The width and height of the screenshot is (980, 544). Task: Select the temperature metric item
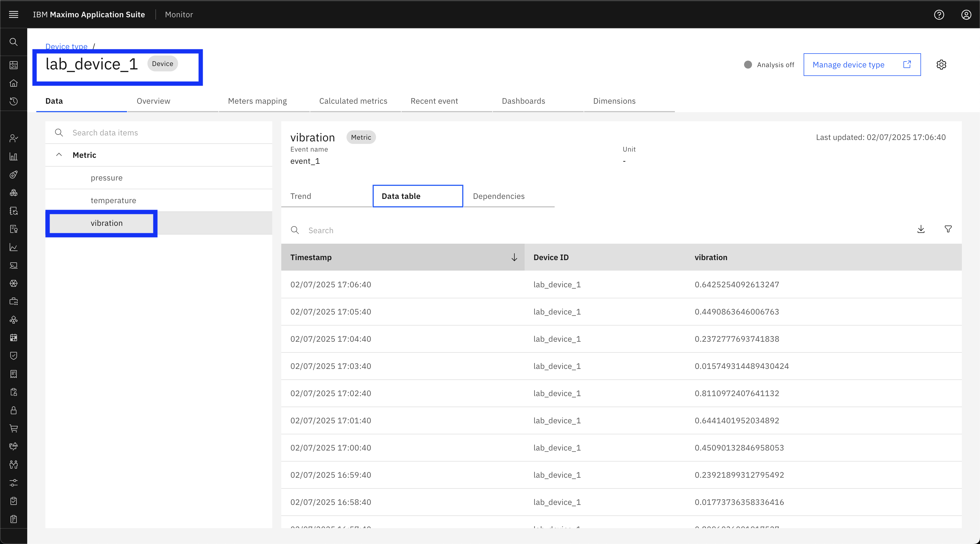pyautogui.click(x=159, y=200)
